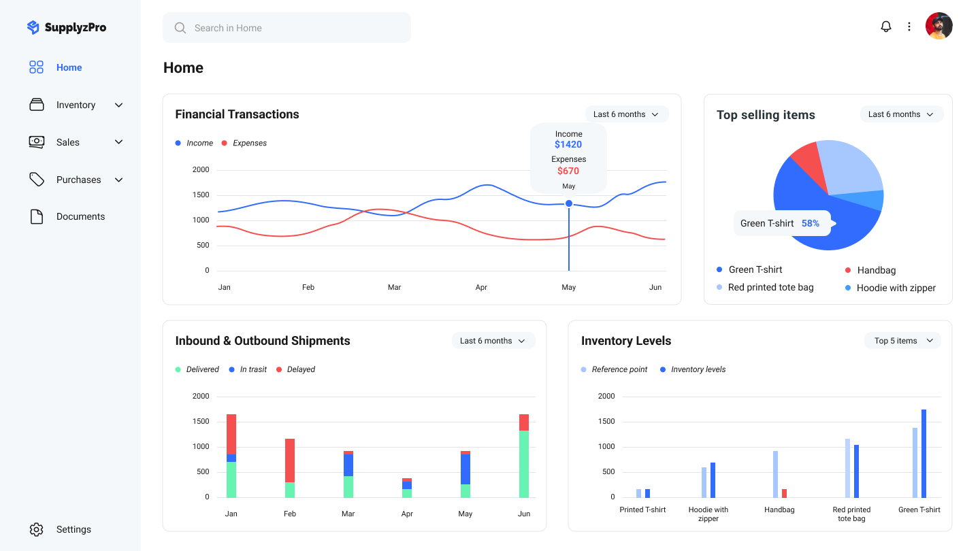Image resolution: width=980 pixels, height=551 pixels.
Task: Expand the Sales submenu chevron
Action: (119, 142)
